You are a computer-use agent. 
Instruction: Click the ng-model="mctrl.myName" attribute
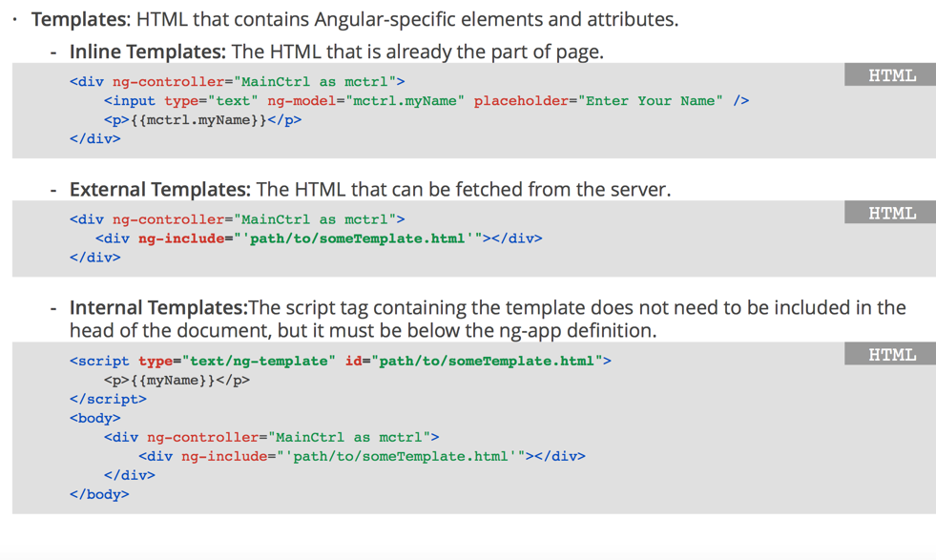[366, 101]
